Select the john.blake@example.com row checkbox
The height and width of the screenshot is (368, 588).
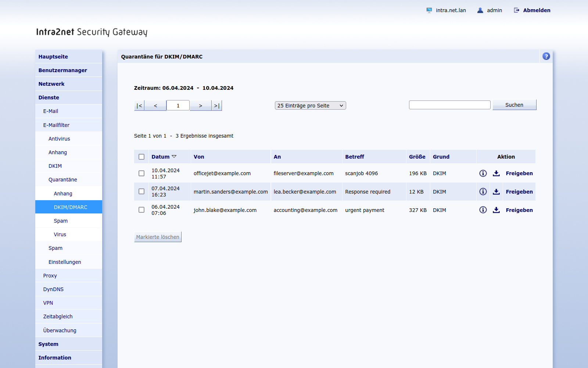click(x=141, y=210)
